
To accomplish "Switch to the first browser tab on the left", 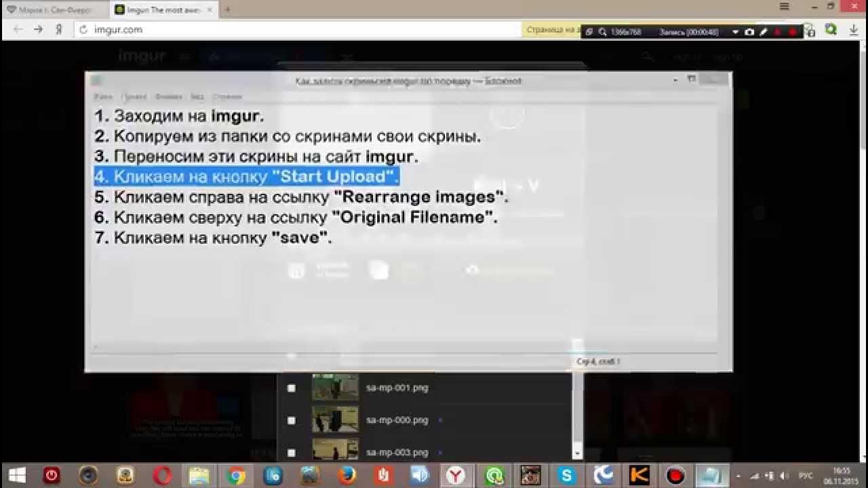I will pos(54,9).
